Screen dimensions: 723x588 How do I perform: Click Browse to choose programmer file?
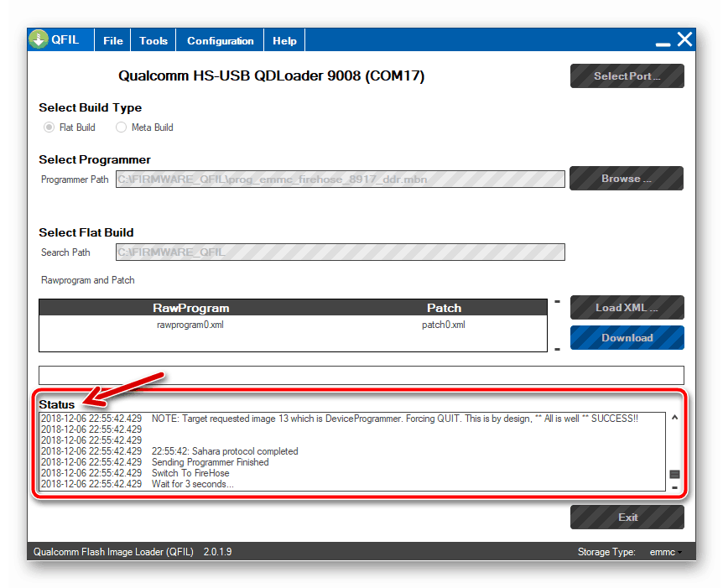pyautogui.click(x=627, y=179)
